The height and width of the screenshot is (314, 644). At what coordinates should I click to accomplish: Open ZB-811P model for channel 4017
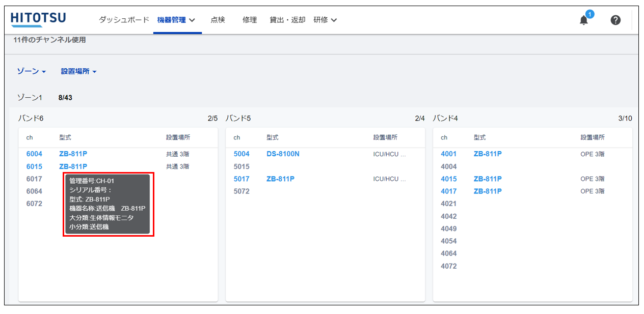click(x=488, y=191)
